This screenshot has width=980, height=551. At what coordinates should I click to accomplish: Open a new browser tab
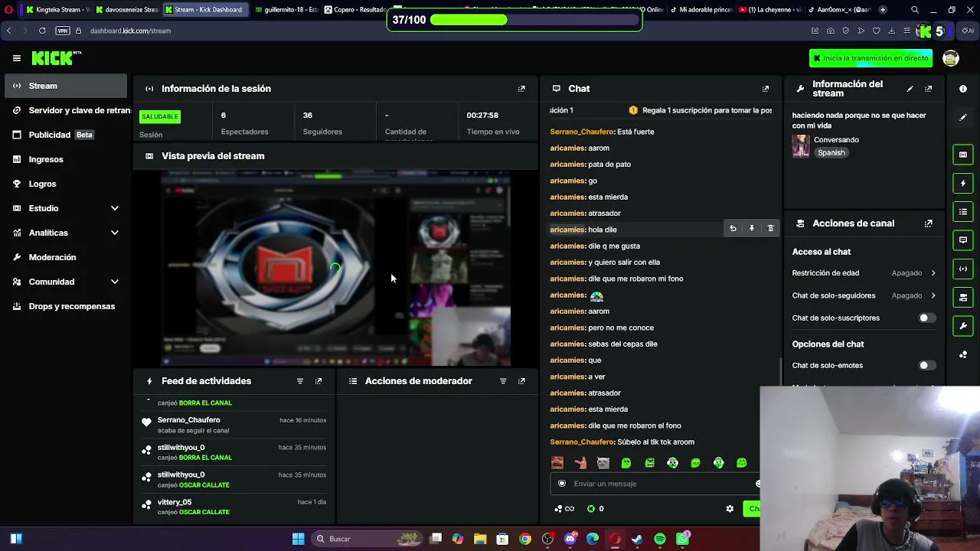883,10
